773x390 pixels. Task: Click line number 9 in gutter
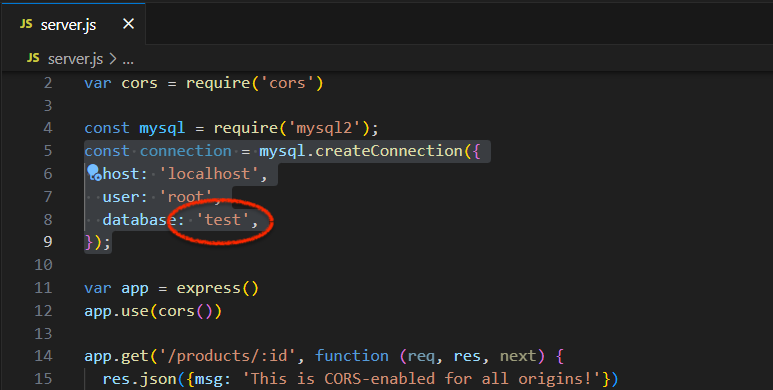coord(48,242)
